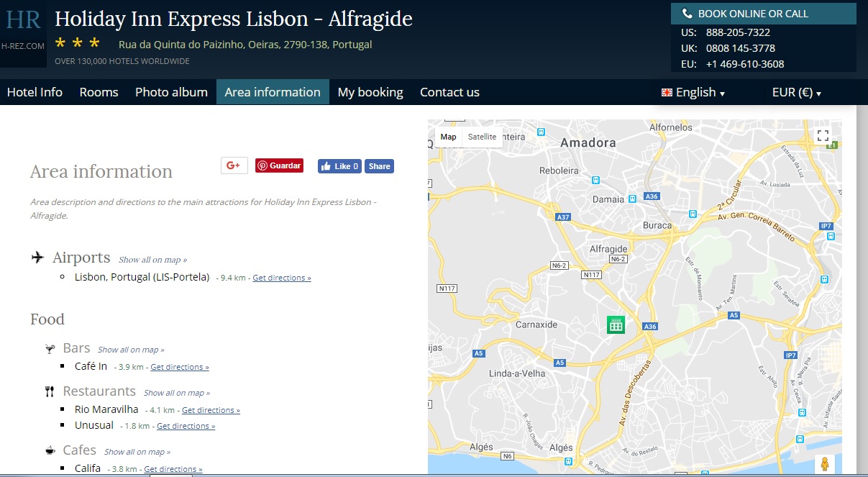Select the Area information tab
Image resolution: width=868 pixels, height=477 pixels.
pyautogui.click(x=273, y=92)
